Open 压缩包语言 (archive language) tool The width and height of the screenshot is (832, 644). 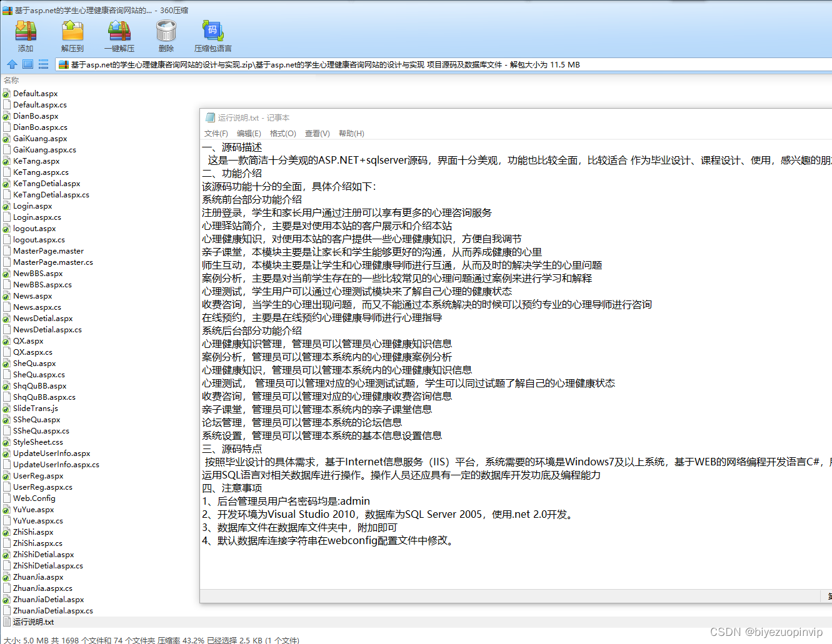coord(212,34)
